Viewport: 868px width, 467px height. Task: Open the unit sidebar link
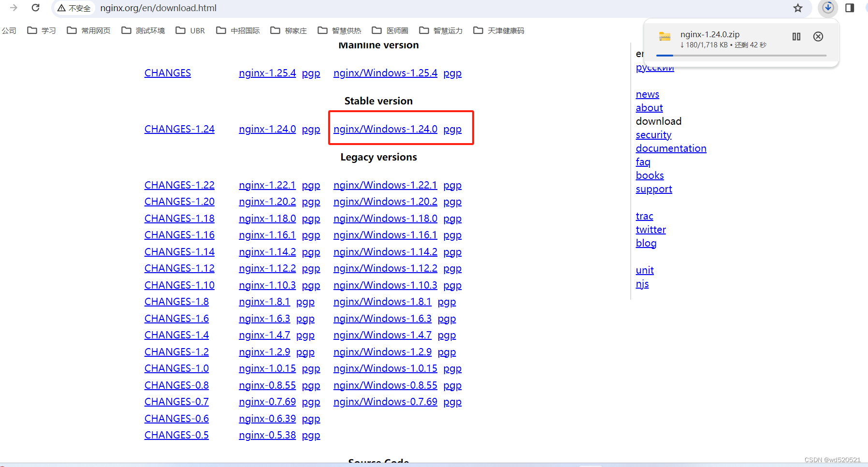click(645, 270)
